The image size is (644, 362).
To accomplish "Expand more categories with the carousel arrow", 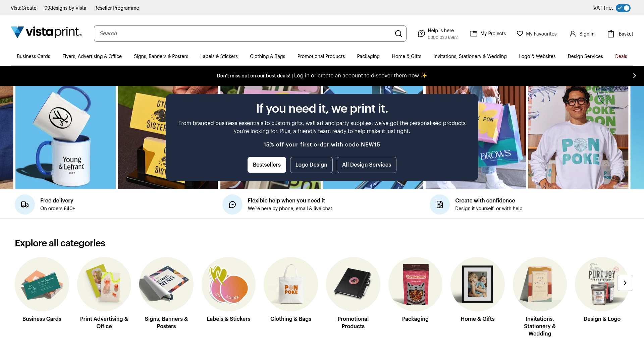I will pyautogui.click(x=625, y=283).
